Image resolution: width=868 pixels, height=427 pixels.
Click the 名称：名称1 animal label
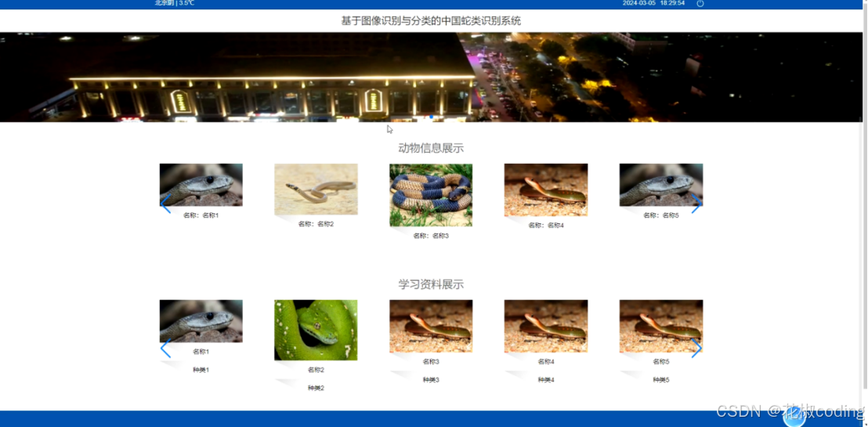pos(201,215)
